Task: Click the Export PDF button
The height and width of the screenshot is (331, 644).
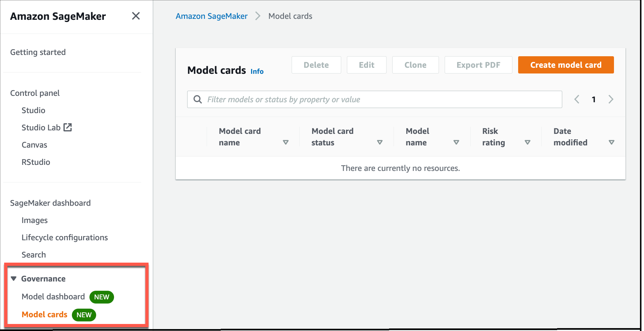Action: coord(478,65)
